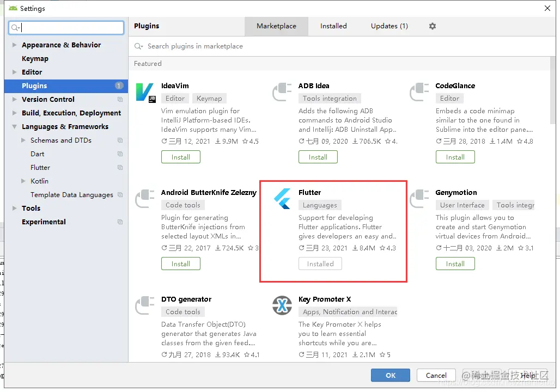Click the IdeaVim plugin logo

click(x=145, y=93)
